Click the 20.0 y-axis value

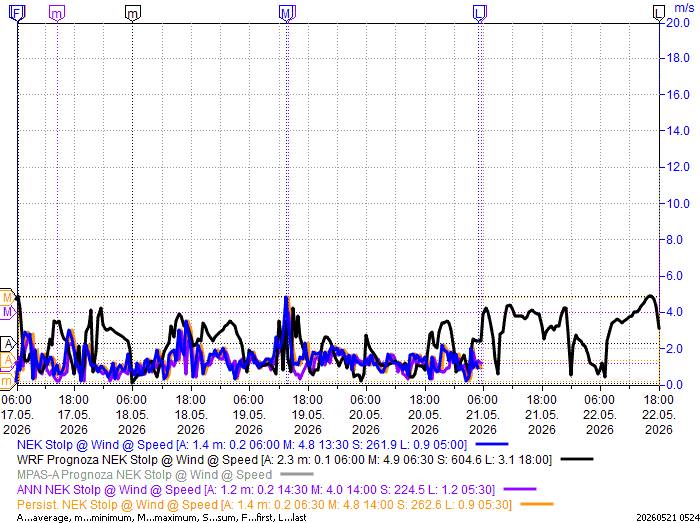[x=678, y=23]
